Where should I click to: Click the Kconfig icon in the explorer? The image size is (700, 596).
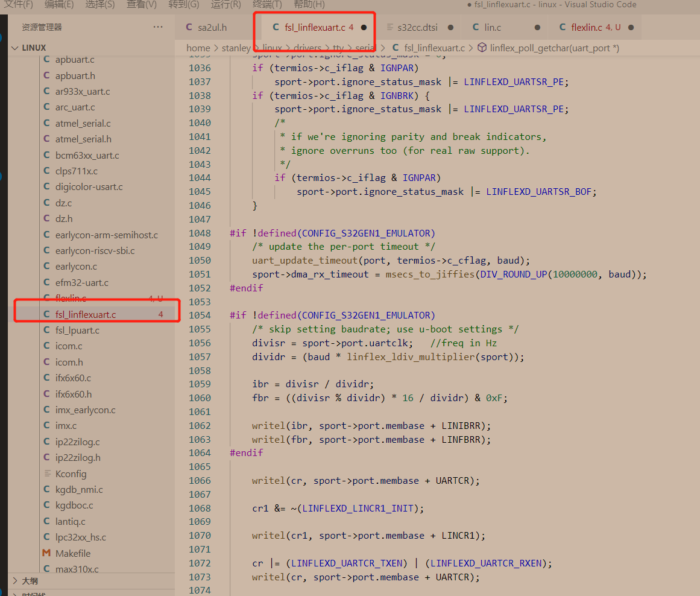(x=46, y=473)
